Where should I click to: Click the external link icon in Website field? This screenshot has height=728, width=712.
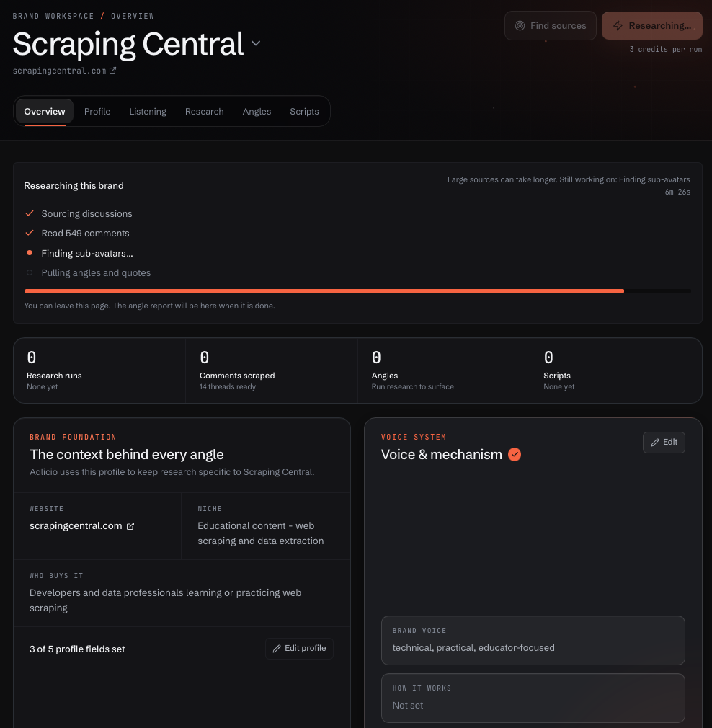pyautogui.click(x=130, y=526)
